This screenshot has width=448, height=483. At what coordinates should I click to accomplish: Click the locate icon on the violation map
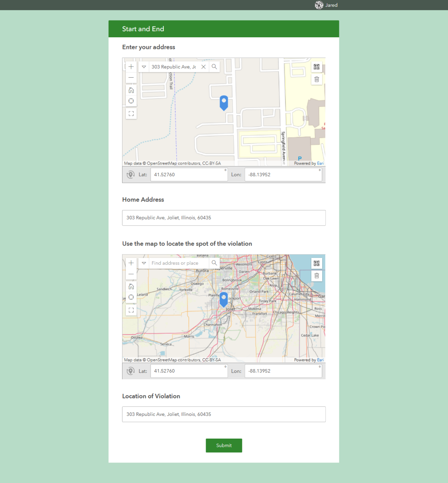(131, 297)
